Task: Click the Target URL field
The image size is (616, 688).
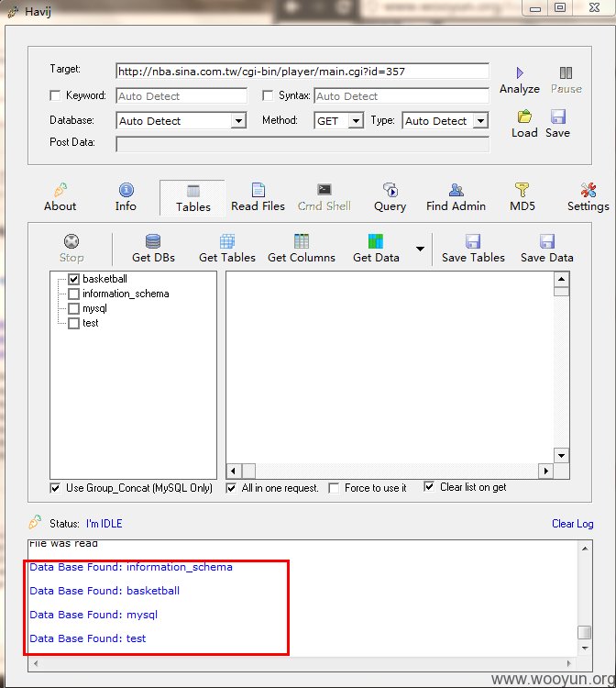Action: coord(302,71)
